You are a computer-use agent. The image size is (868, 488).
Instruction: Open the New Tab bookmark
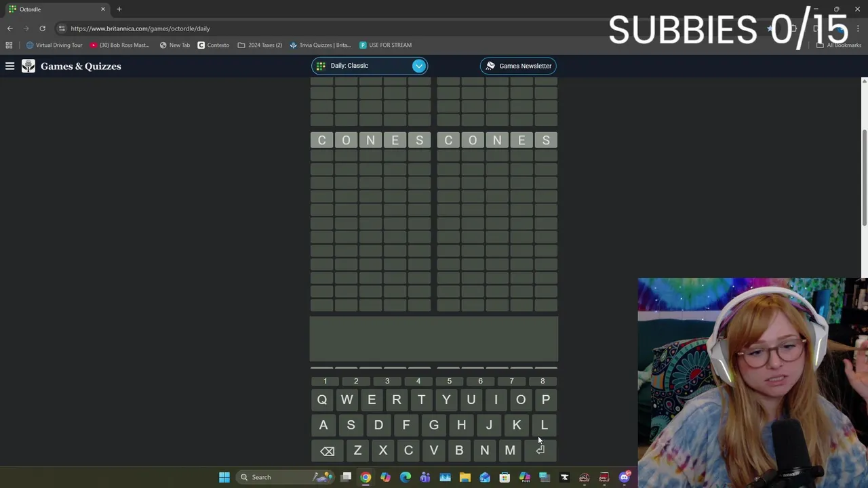tap(174, 45)
